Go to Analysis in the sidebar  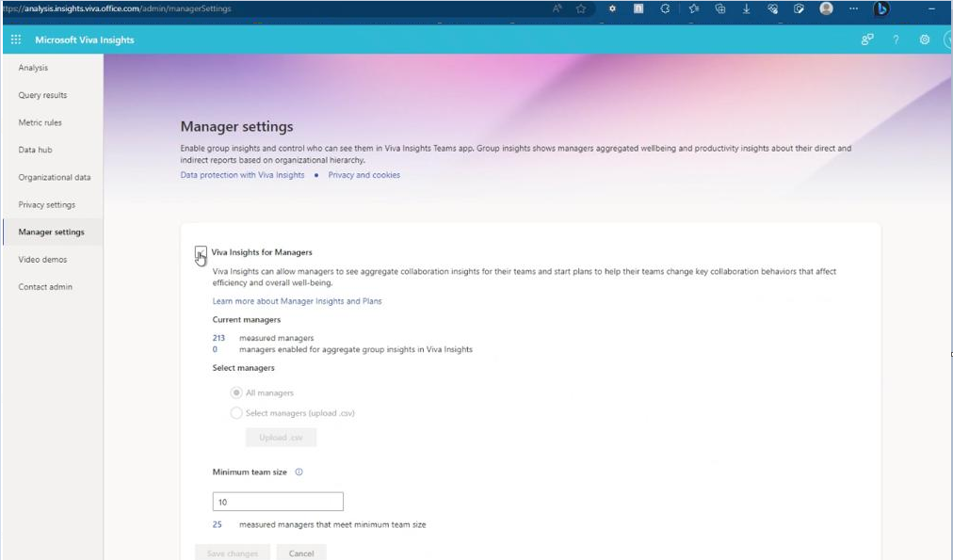coord(33,68)
